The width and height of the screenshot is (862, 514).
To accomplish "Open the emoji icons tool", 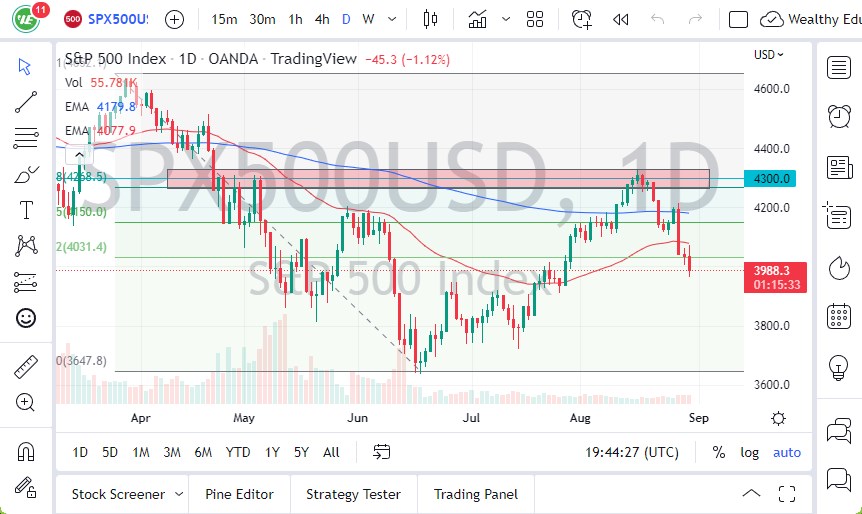I will coord(26,318).
